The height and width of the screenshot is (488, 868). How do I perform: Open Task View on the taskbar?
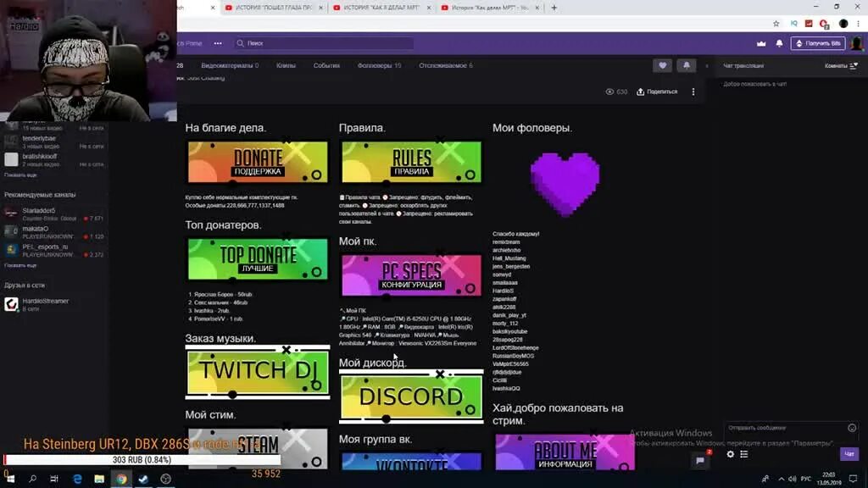54,479
